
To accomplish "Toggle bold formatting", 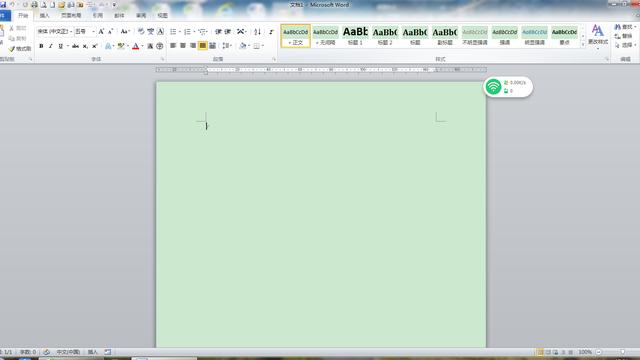I will pos(41,46).
